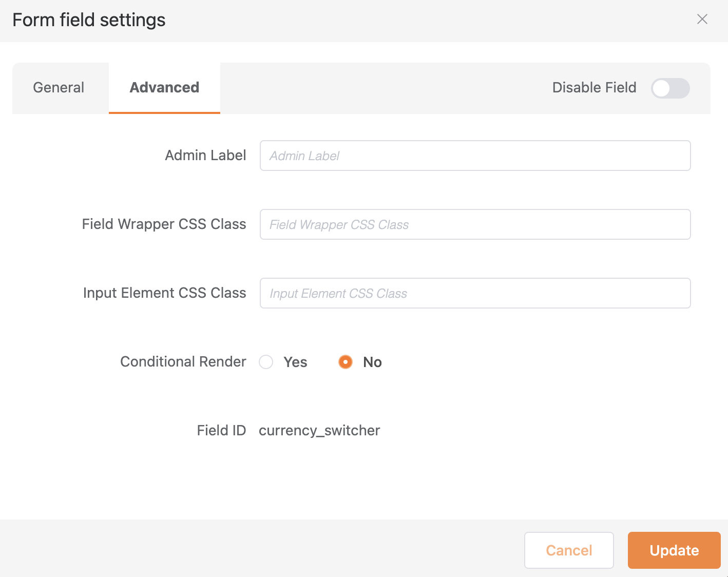Click the Form field settings title
The image size is (728, 577).
tap(89, 20)
